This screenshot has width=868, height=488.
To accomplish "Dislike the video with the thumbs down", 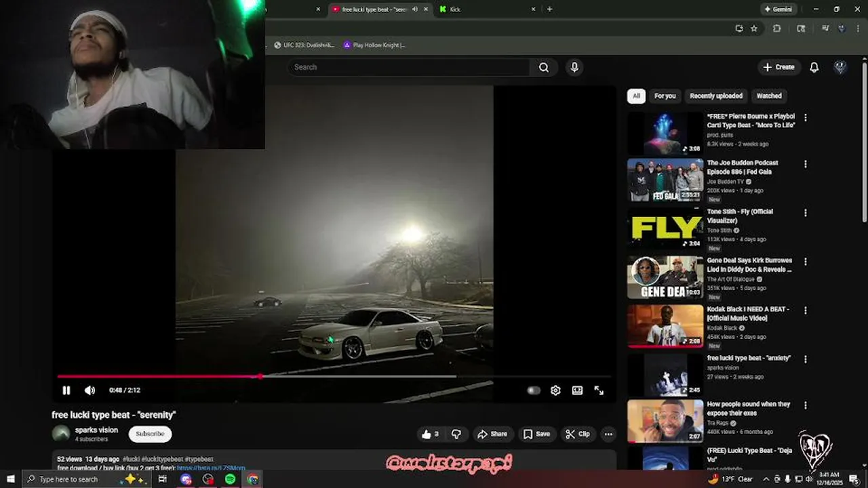I will tap(456, 434).
